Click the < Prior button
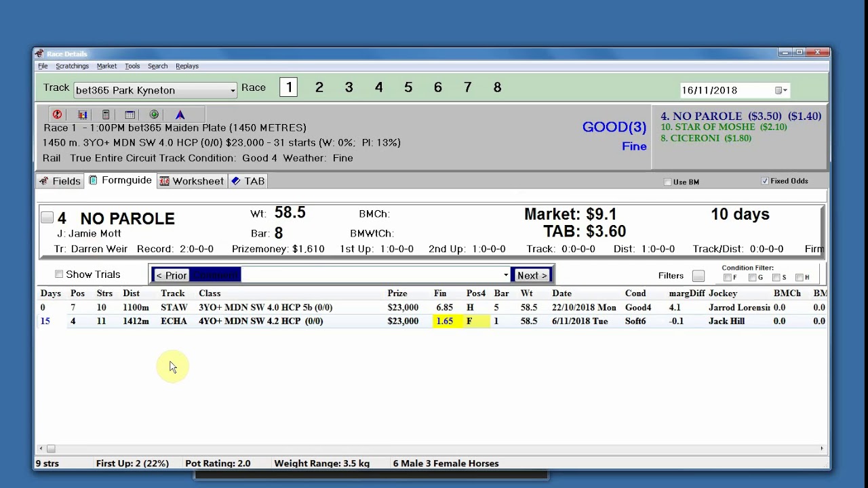This screenshot has width=868, height=488. (x=171, y=275)
